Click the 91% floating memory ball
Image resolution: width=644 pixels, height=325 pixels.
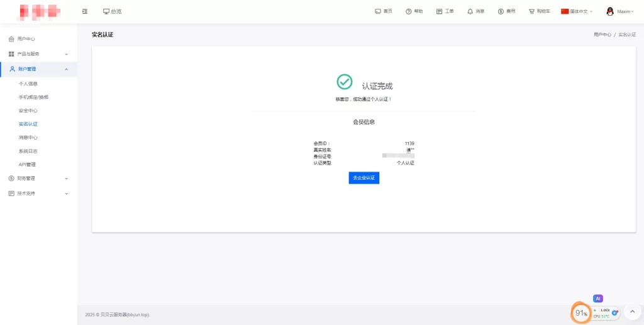pyautogui.click(x=581, y=314)
